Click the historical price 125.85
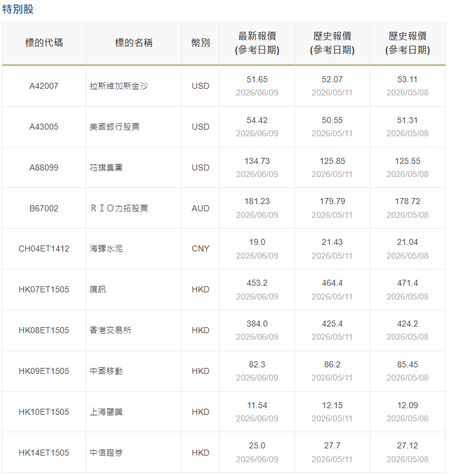Image resolution: width=450 pixels, height=476 pixels. coord(332,161)
